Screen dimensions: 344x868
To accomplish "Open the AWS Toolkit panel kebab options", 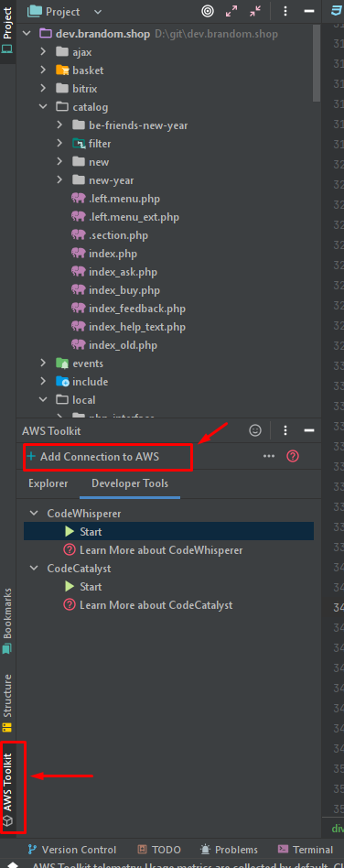I will tap(285, 430).
